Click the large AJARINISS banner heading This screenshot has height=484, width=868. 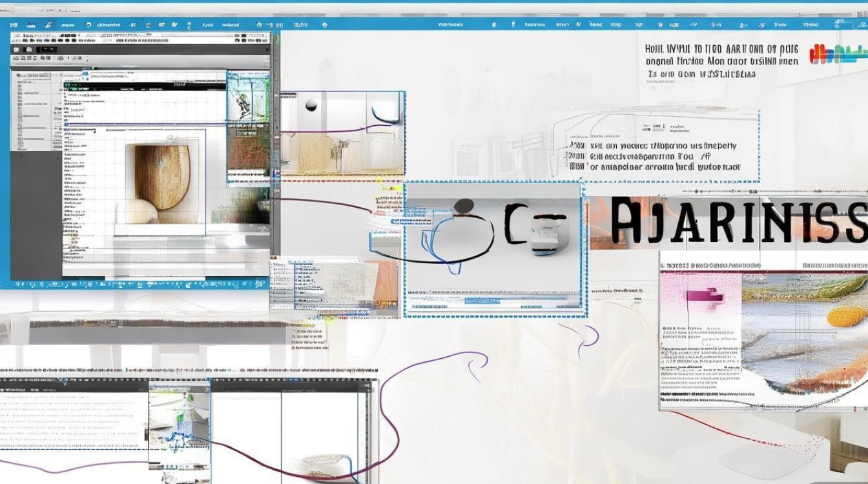click(x=739, y=223)
